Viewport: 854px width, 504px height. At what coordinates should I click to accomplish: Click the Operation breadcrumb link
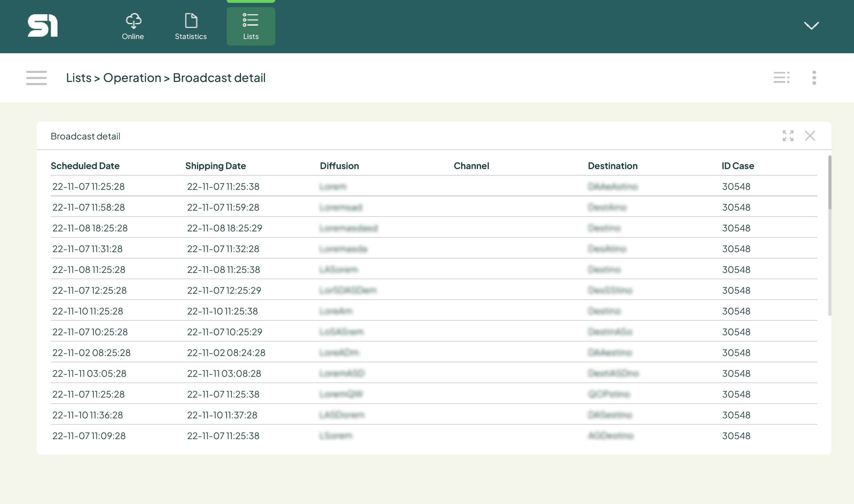132,78
